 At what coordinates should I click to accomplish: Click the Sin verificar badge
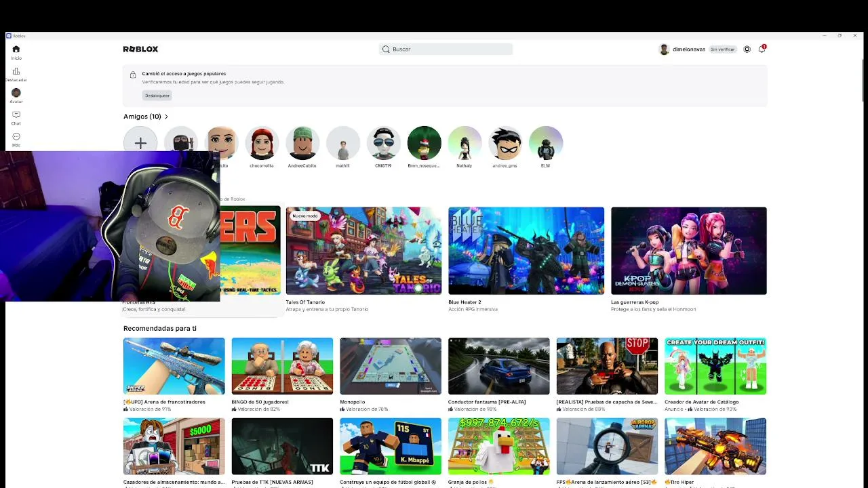723,49
